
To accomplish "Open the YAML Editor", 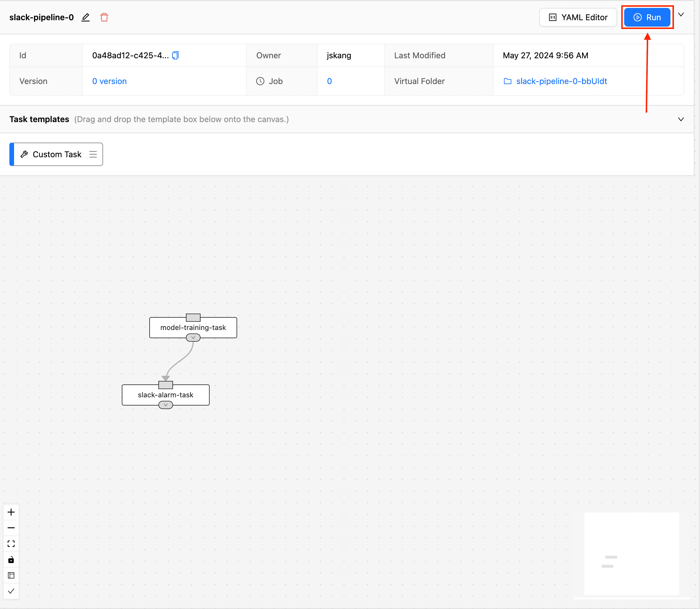I will tap(578, 17).
